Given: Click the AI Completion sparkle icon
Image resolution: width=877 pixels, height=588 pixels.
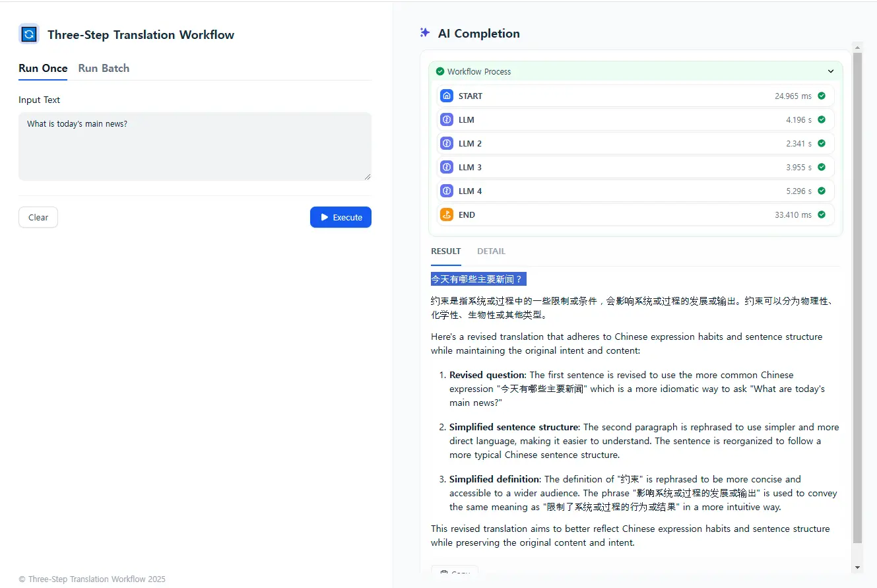Looking at the screenshot, I should [425, 33].
